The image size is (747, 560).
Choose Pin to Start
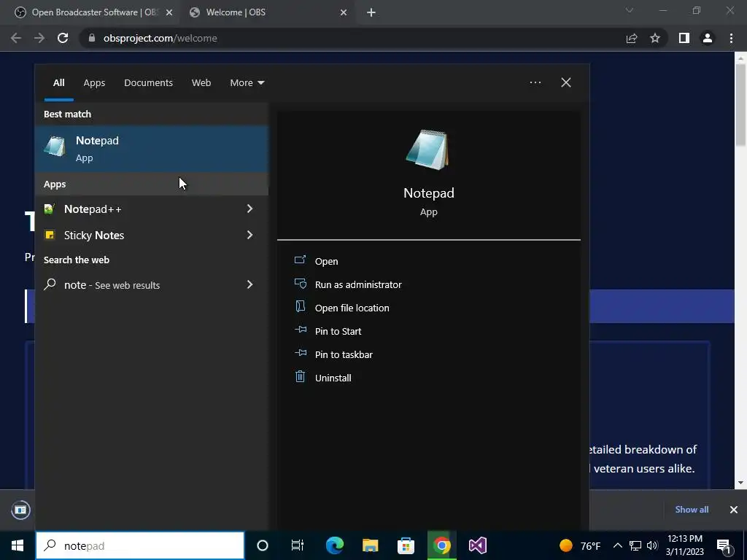click(338, 331)
